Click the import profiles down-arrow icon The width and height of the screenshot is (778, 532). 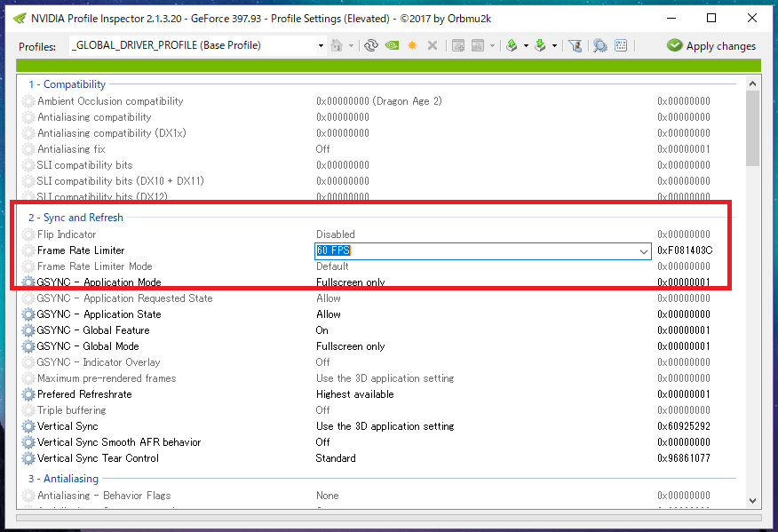tap(540, 45)
